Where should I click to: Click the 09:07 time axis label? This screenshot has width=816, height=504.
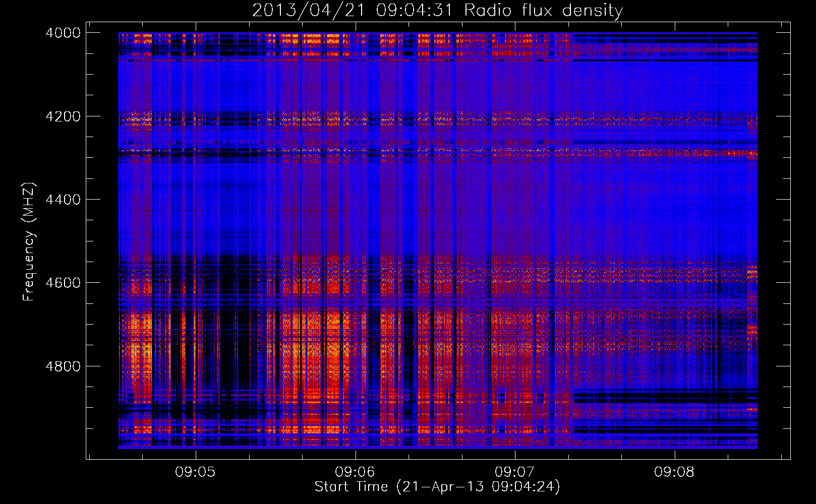click(x=515, y=472)
